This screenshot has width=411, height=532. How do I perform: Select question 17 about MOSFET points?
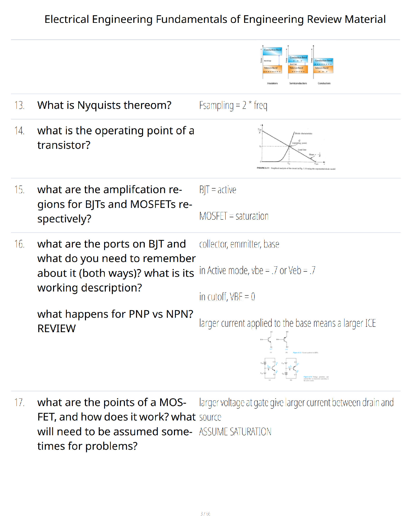click(x=116, y=424)
